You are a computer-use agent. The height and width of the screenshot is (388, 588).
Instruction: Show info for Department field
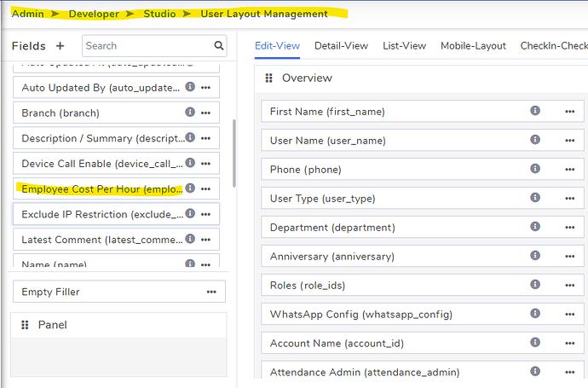(535, 226)
